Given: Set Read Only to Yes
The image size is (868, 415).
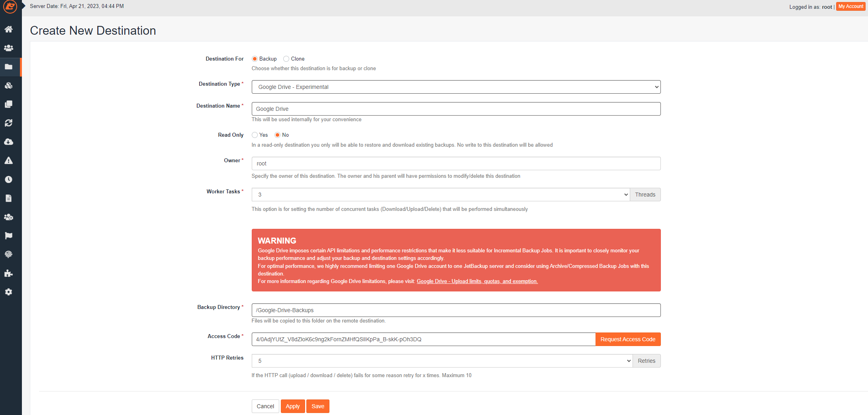Looking at the screenshot, I should [x=255, y=135].
